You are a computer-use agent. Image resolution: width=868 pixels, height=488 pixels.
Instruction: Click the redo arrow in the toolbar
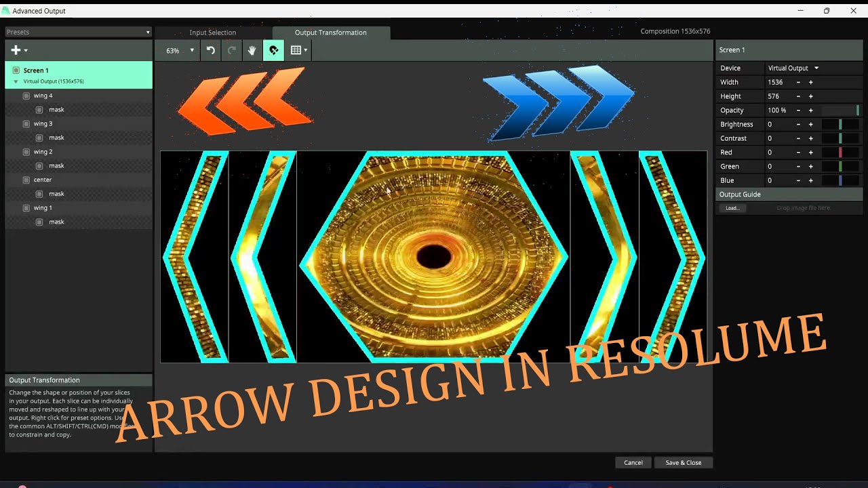(x=231, y=50)
